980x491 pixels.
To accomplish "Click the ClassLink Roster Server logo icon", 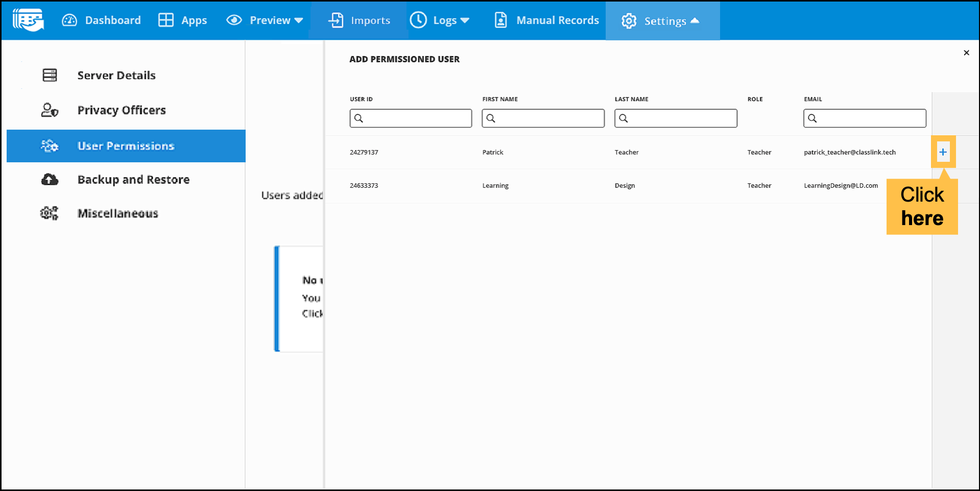I will [28, 20].
